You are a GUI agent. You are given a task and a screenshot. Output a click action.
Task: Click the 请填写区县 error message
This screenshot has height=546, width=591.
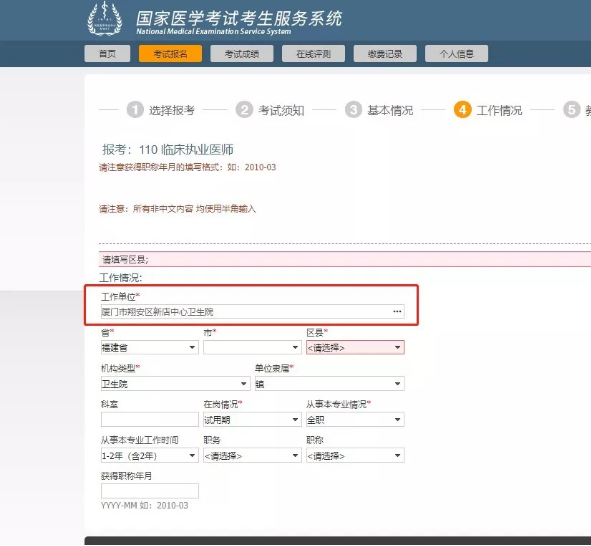[x=125, y=260]
